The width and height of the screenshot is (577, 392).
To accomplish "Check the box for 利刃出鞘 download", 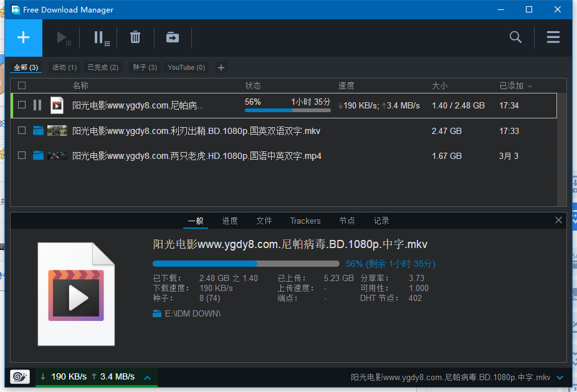I will (x=22, y=130).
